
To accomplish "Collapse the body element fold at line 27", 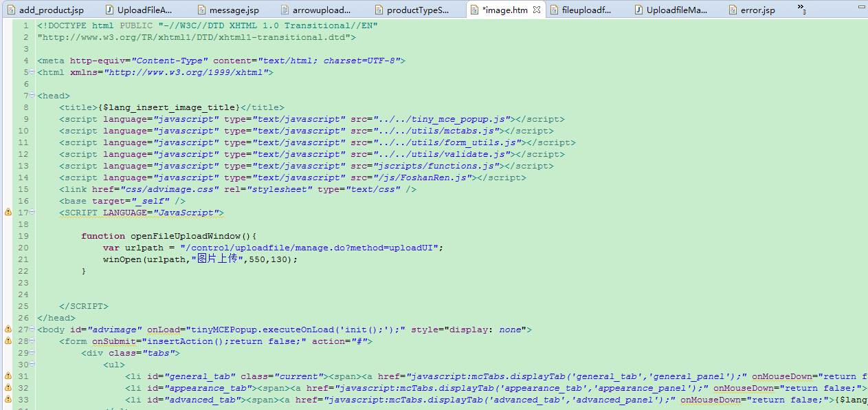I will click(32, 330).
